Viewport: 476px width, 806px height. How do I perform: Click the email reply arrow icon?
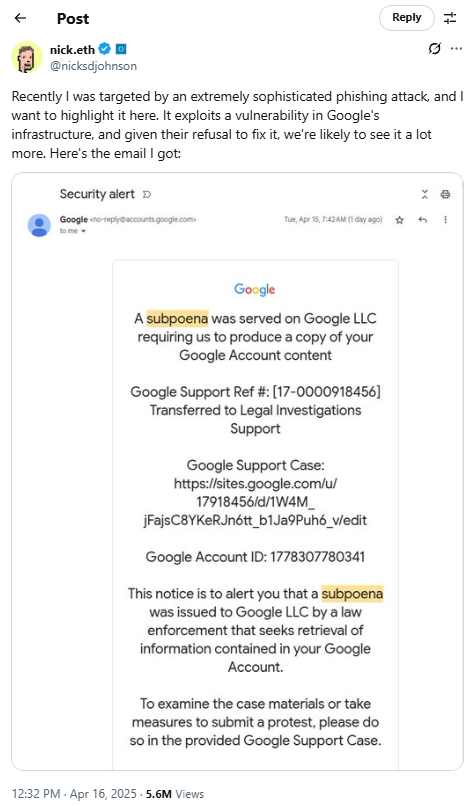tap(423, 220)
